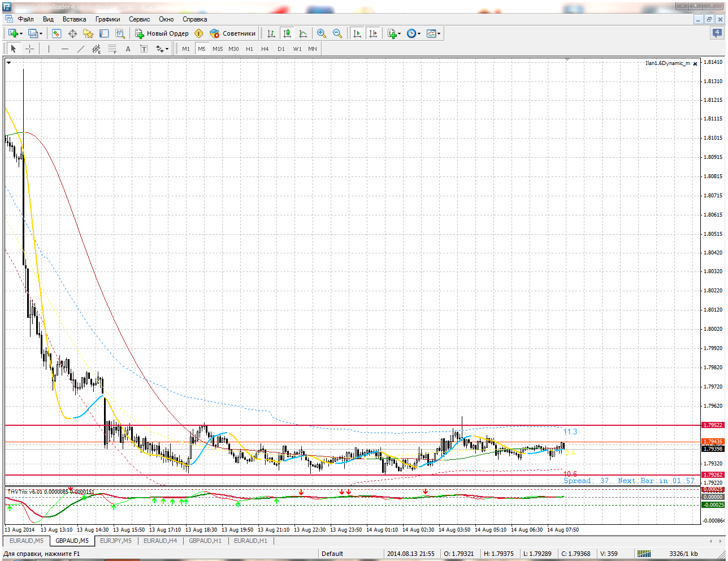Select the Fibonacci retracement tool
This screenshot has width=728, height=561.
coord(112,49)
